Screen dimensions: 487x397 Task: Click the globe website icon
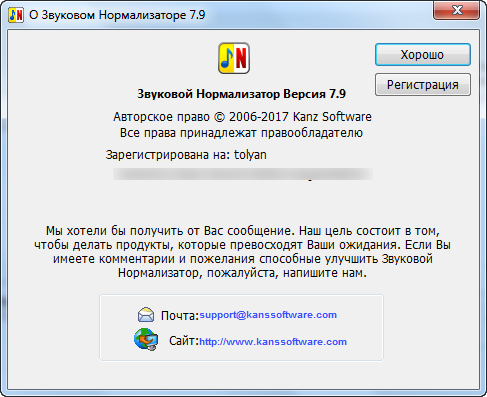pos(146,339)
